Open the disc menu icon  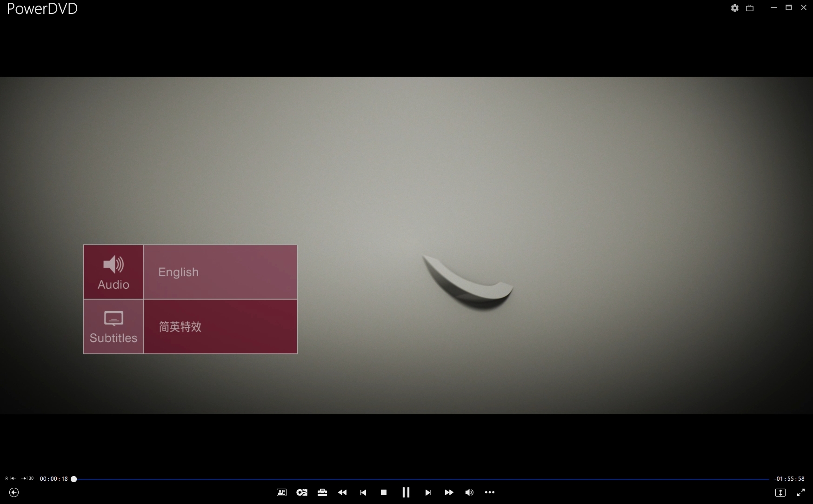point(281,492)
